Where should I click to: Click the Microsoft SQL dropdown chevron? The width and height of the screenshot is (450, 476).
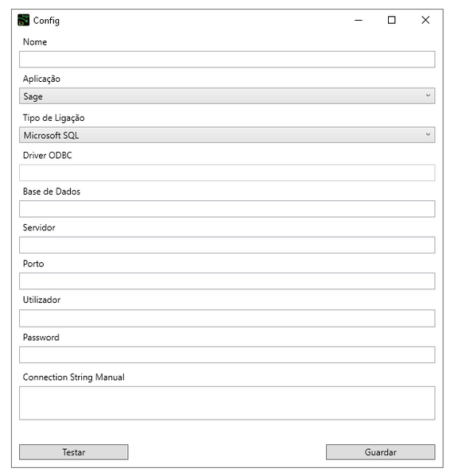point(428,134)
